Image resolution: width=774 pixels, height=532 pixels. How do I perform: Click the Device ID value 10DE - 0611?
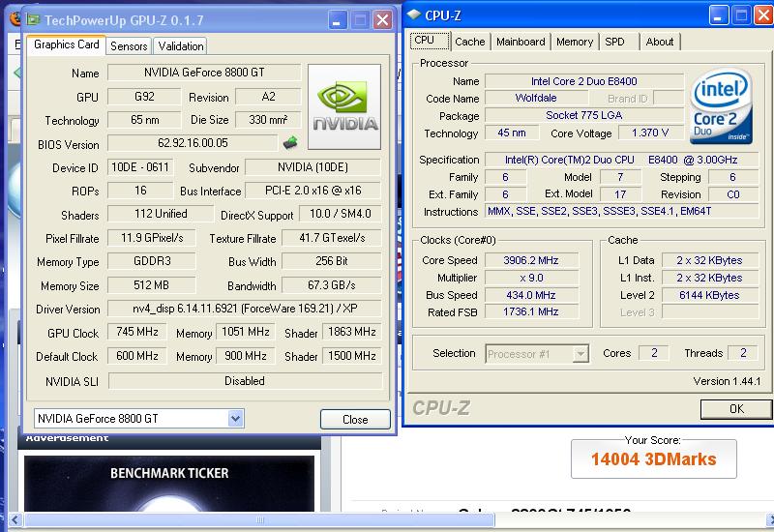140,167
